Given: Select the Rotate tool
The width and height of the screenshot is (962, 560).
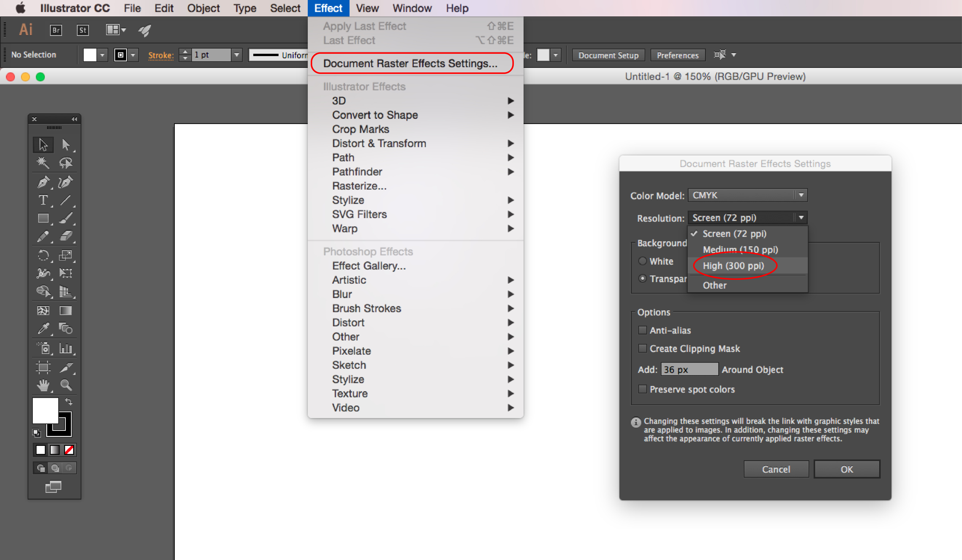Looking at the screenshot, I should pyautogui.click(x=43, y=255).
